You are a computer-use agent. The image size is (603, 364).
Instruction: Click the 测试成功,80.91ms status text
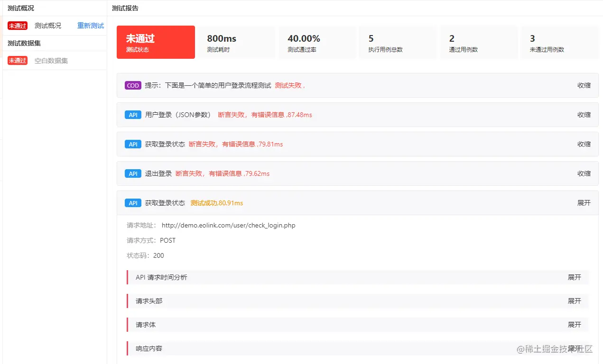(x=217, y=203)
